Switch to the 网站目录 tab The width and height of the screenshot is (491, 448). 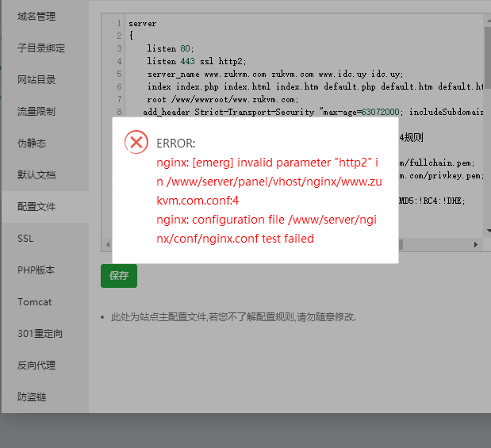[36, 79]
